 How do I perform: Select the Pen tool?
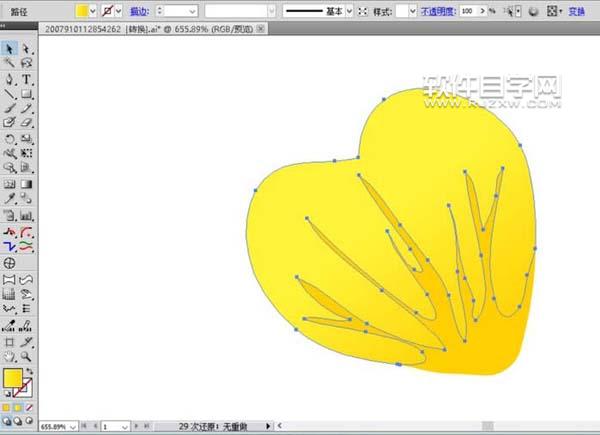(x=9, y=78)
